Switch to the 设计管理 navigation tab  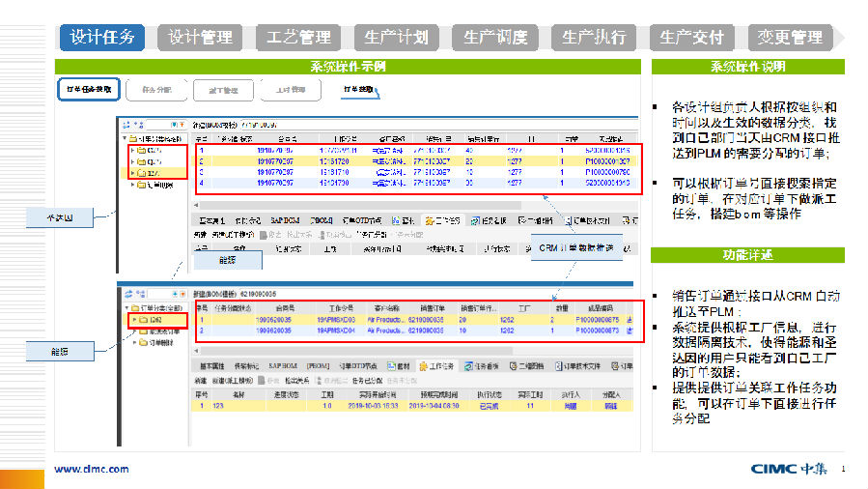point(201,38)
